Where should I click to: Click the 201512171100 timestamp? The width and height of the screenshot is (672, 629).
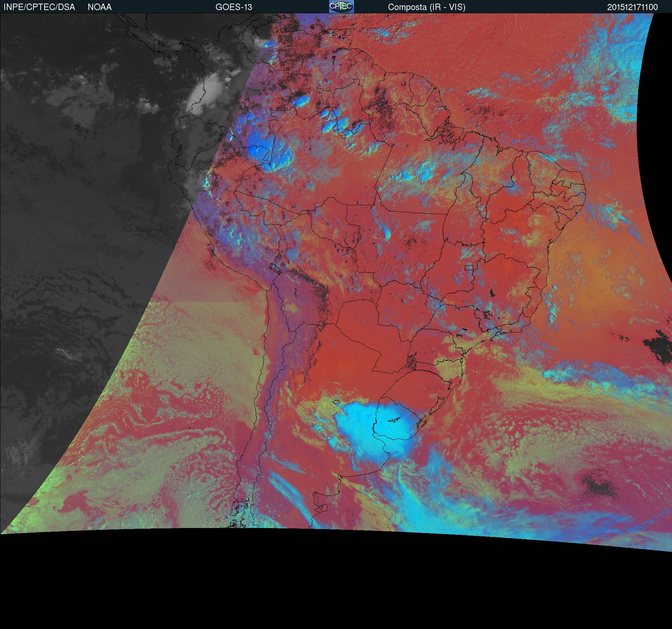point(632,7)
